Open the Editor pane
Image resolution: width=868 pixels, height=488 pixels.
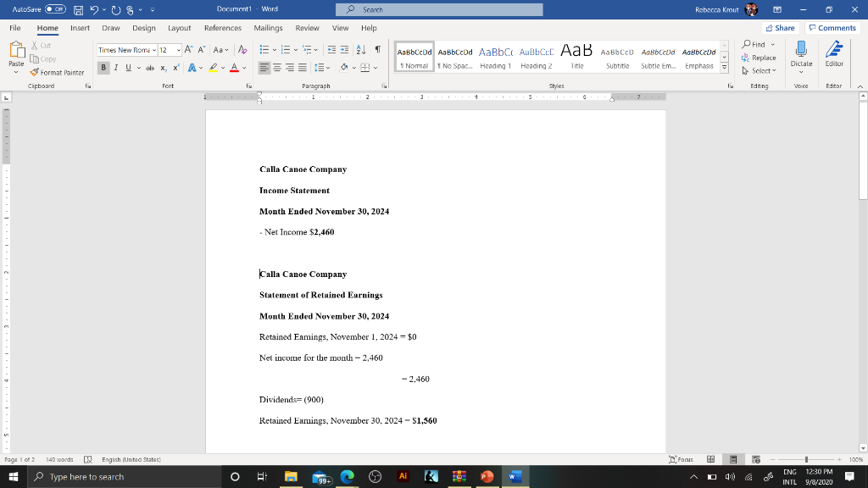click(x=834, y=54)
